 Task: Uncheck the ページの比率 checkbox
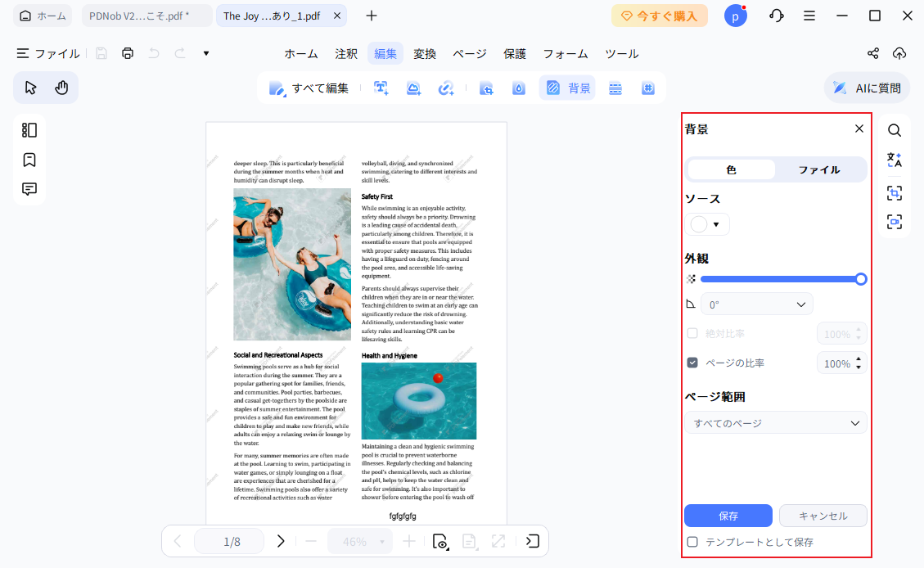pyautogui.click(x=692, y=363)
